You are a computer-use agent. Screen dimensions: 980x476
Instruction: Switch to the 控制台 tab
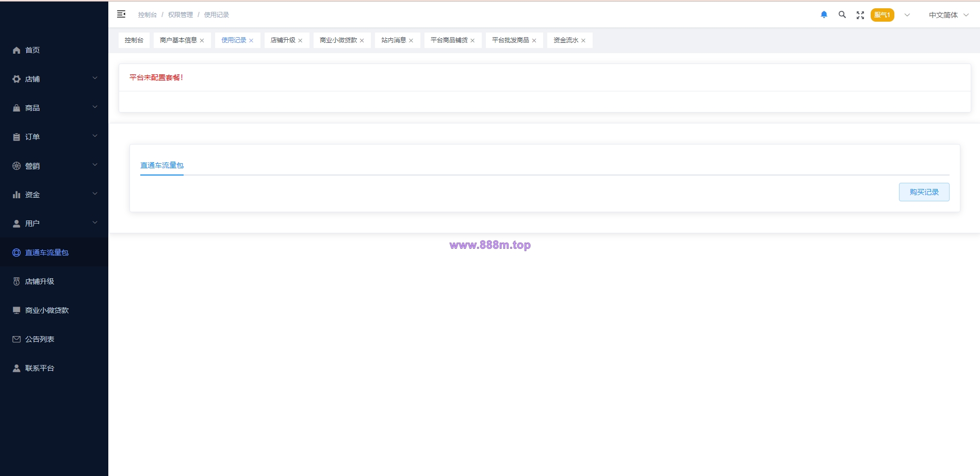(134, 40)
